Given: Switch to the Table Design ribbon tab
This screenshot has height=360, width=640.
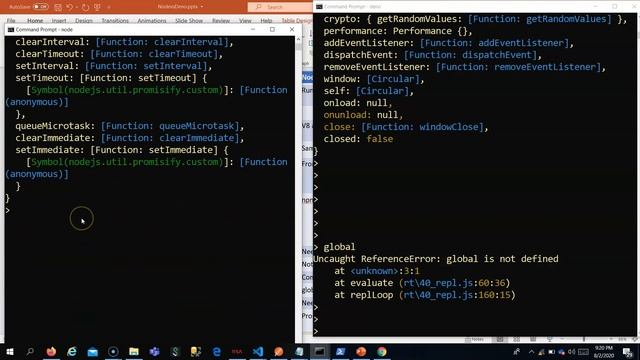Looking at the screenshot, I should pyautogui.click(x=297, y=20).
